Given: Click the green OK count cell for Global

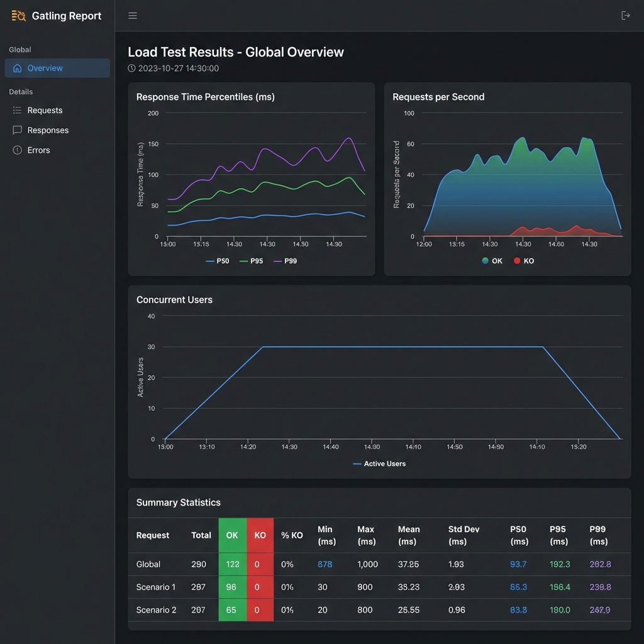Looking at the screenshot, I should coord(231,564).
